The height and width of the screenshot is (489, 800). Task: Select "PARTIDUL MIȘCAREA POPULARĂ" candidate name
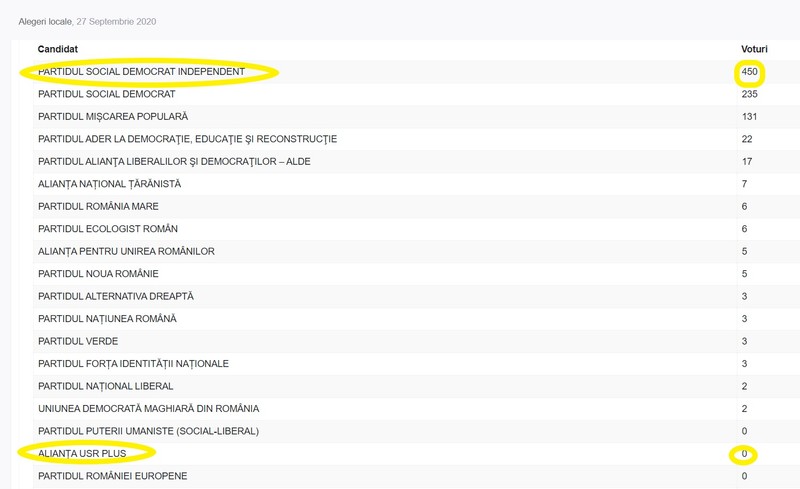113,116
